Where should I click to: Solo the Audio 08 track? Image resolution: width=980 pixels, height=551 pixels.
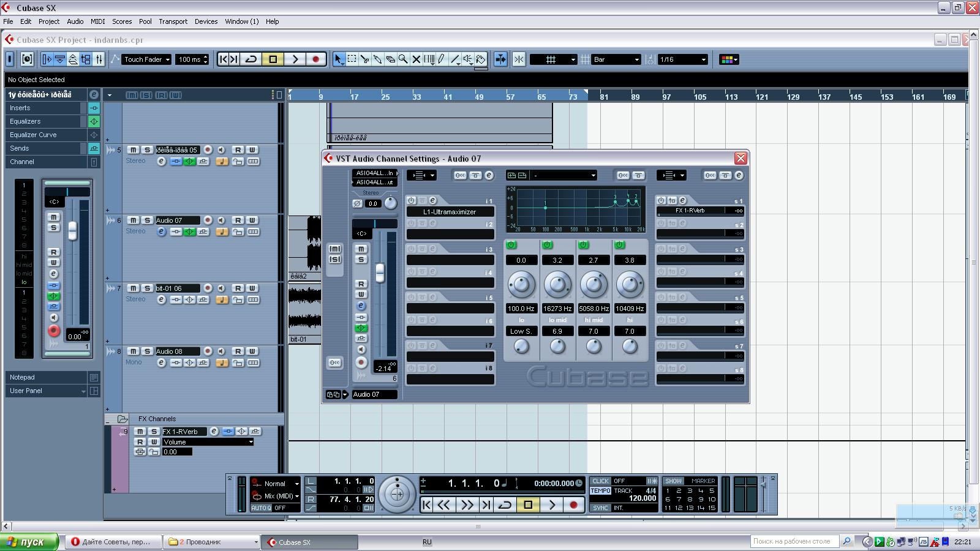tap(147, 351)
